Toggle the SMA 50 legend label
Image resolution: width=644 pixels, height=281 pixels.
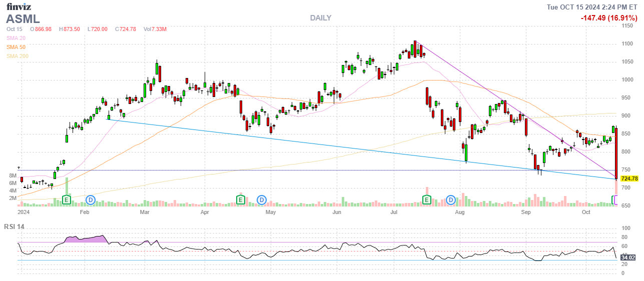point(16,47)
